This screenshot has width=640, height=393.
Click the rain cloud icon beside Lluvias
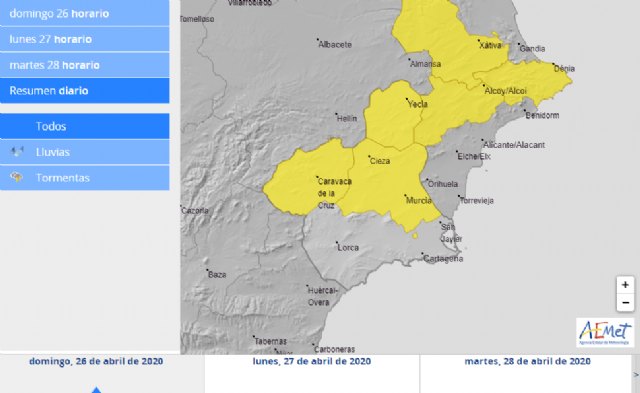pos(17,152)
